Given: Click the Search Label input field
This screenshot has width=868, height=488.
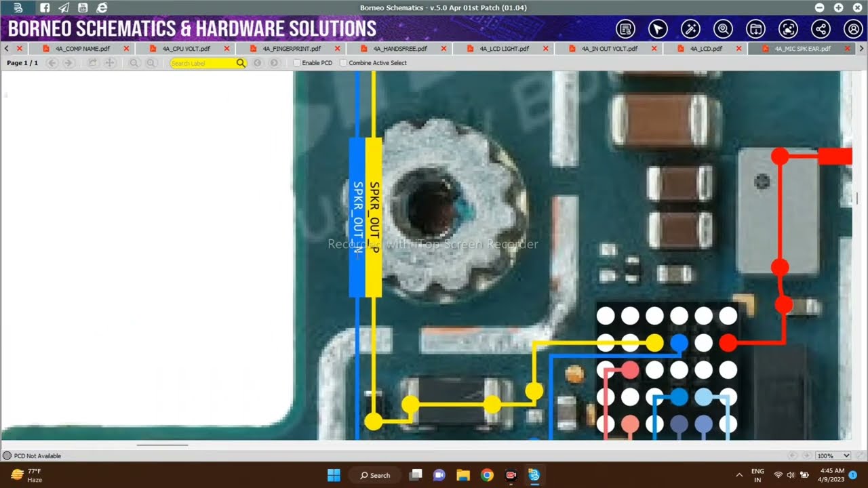Looking at the screenshot, I should pyautogui.click(x=202, y=63).
